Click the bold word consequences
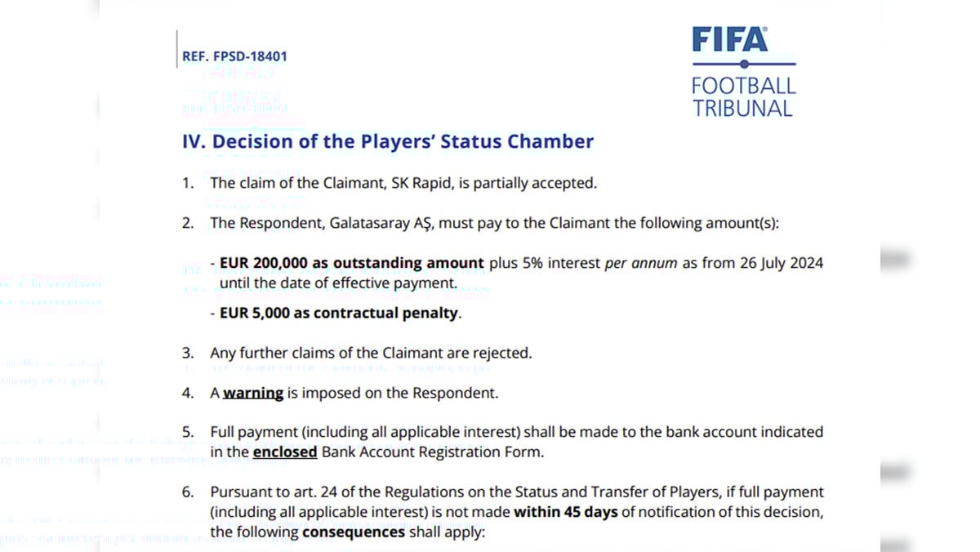 (x=354, y=532)
